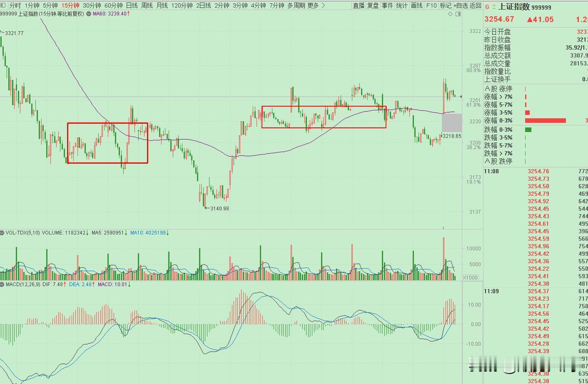Select the 7分钟 period tab
Screen dimensions: 588x384
(x=277, y=6)
